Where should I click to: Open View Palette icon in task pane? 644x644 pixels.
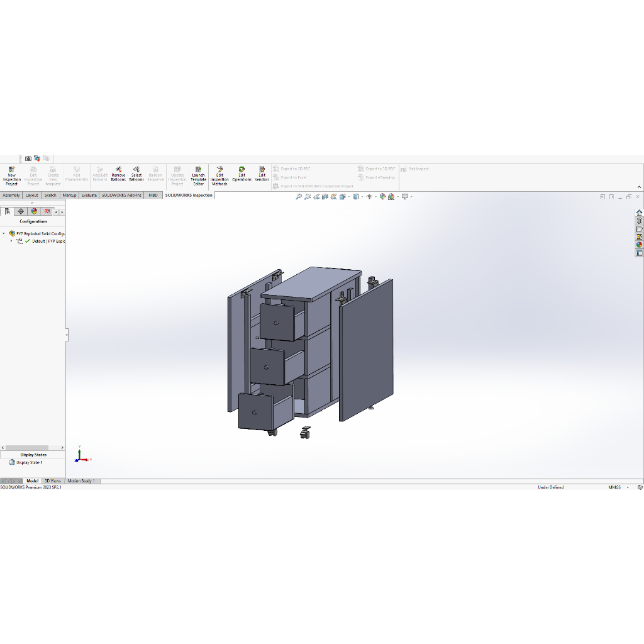point(639,236)
